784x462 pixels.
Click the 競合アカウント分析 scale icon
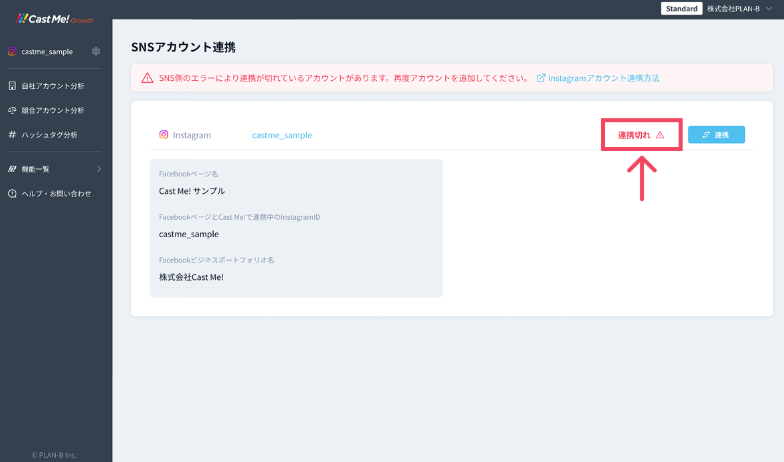click(x=12, y=110)
